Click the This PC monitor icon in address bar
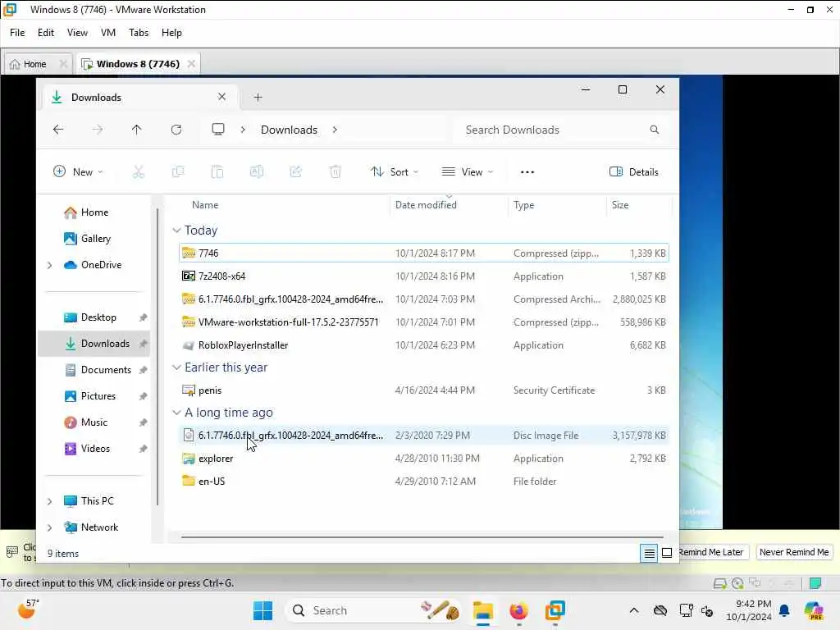 coord(218,130)
